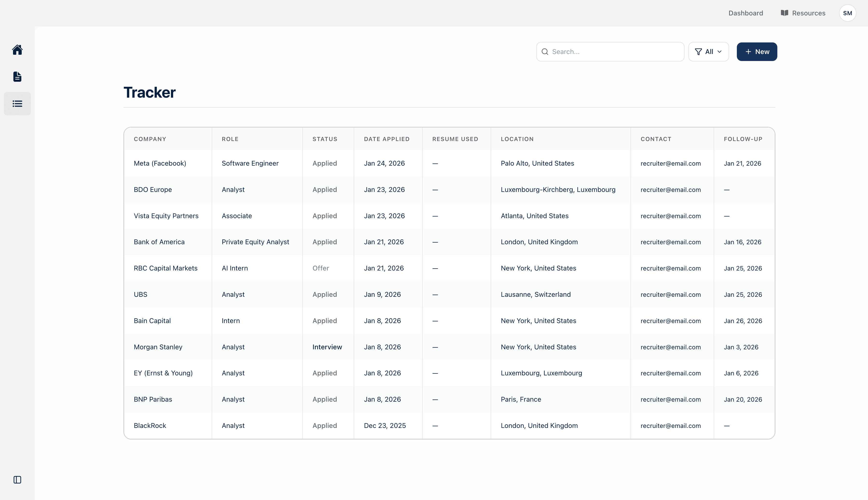Click the BlackRock recruiter email contact
This screenshot has height=500, width=868.
(670, 426)
